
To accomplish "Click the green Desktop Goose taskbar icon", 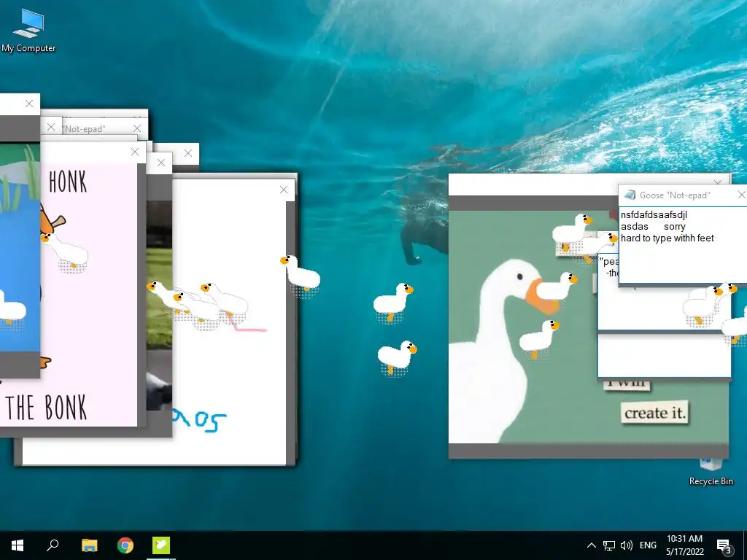I will 161,545.
